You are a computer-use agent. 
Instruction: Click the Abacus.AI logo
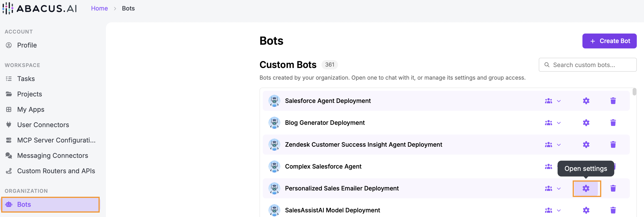[x=39, y=8]
